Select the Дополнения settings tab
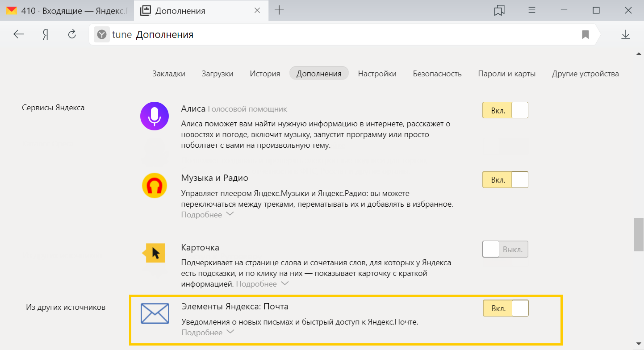This screenshot has height=350, width=644. (319, 74)
